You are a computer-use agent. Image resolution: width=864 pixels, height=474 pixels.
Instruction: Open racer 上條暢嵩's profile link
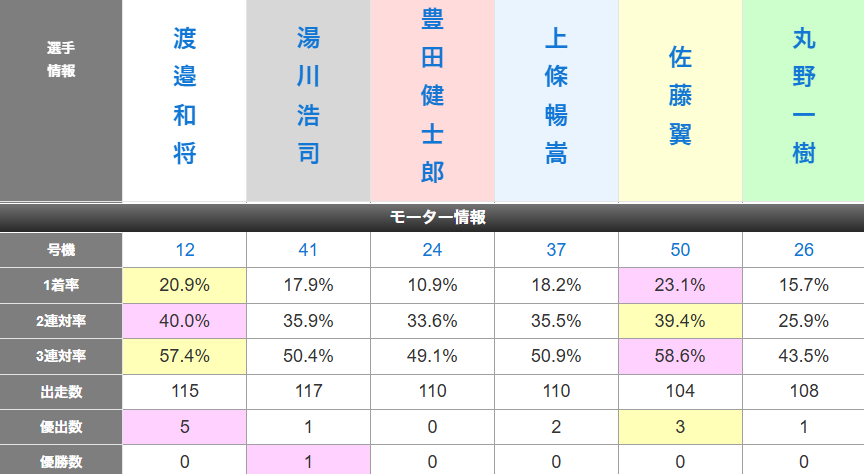click(557, 96)
